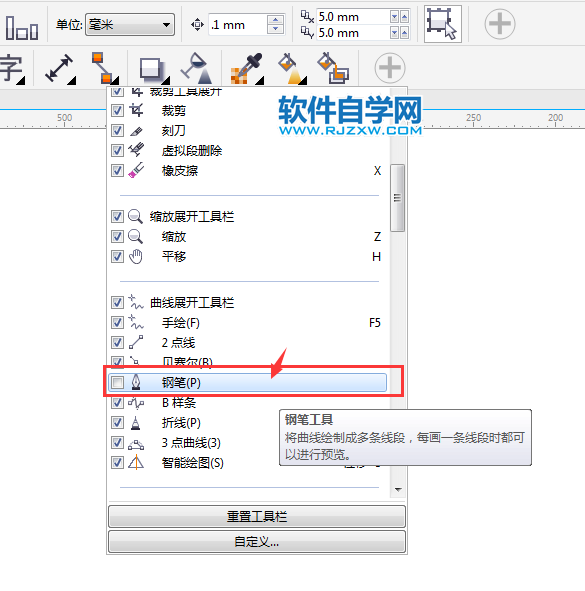Viewport: 585px width, 591px height.
Task: Click the text tool 字 icon
Action: 12,69
